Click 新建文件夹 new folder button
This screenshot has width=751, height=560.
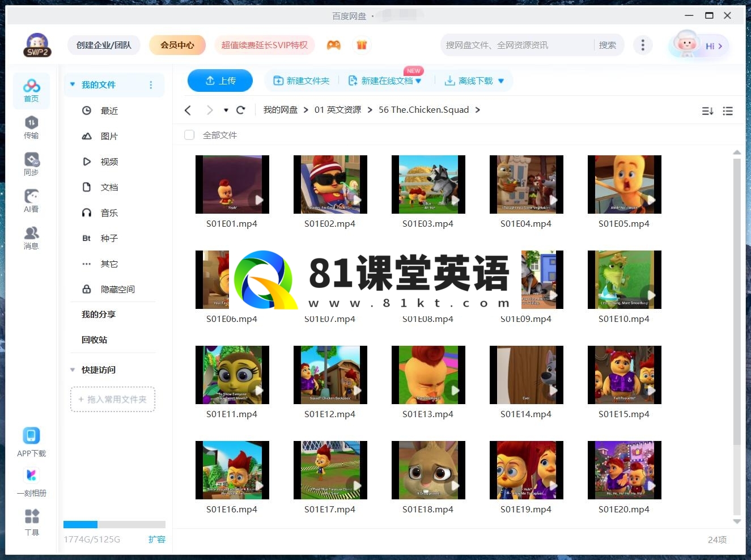point(302,80)
